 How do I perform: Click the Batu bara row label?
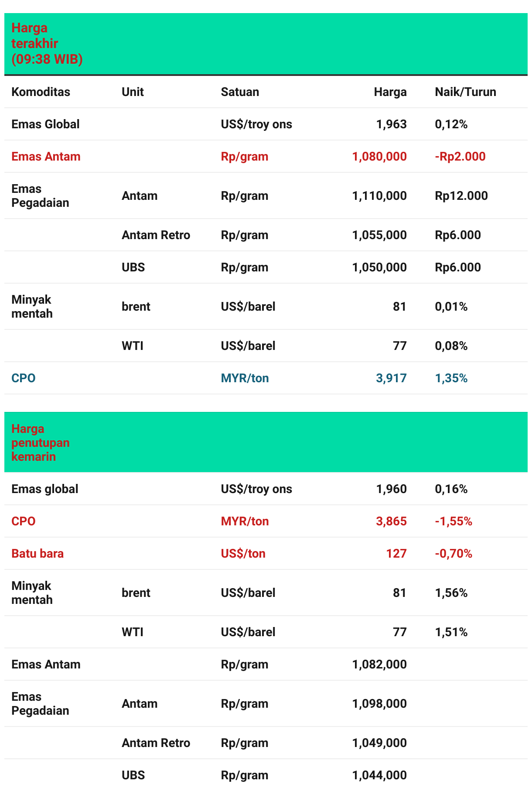tap(38, 554)
